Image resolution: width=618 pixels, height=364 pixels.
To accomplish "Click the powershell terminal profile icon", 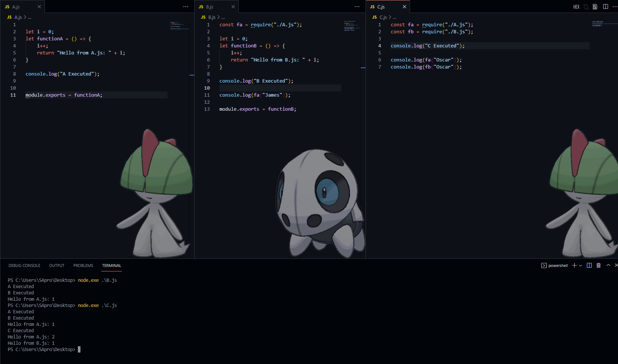I will [x=544, y=266].
